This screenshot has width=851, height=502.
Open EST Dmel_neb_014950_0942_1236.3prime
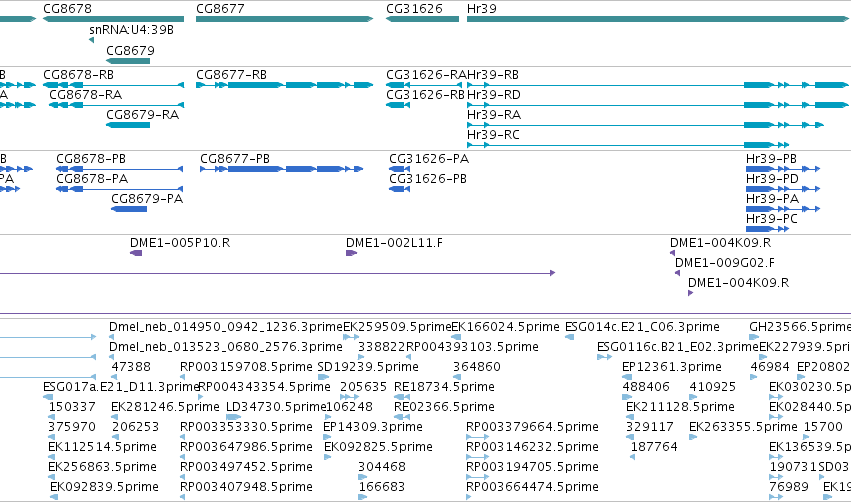(x=226, y=327)
